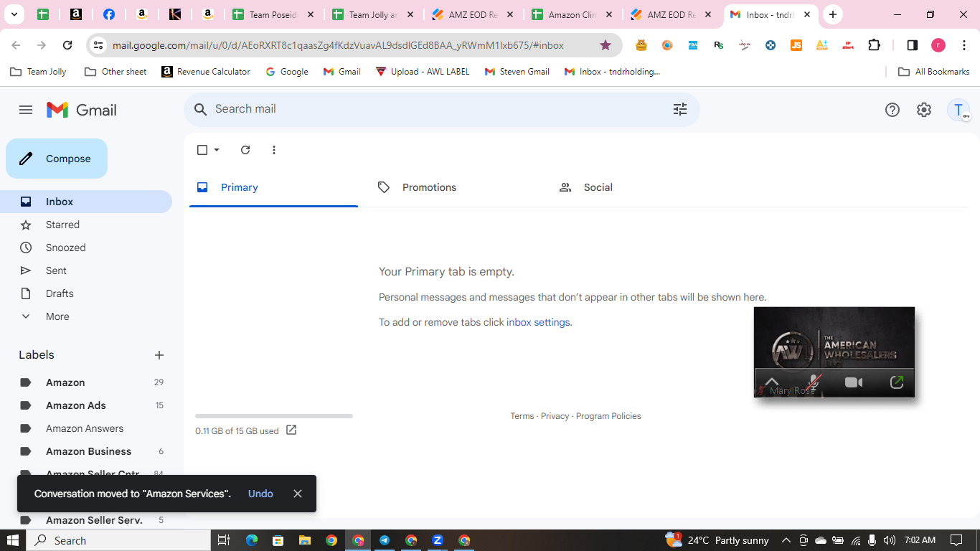The height and width of the screenshot is (551, 980).
Task: Open Jungle Scout JS extension
Action: [x=796, y=45]
